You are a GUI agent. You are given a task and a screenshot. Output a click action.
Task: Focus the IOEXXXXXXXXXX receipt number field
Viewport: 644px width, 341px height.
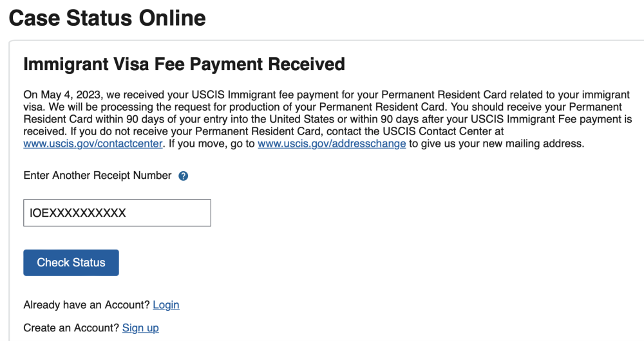point(117,213)
